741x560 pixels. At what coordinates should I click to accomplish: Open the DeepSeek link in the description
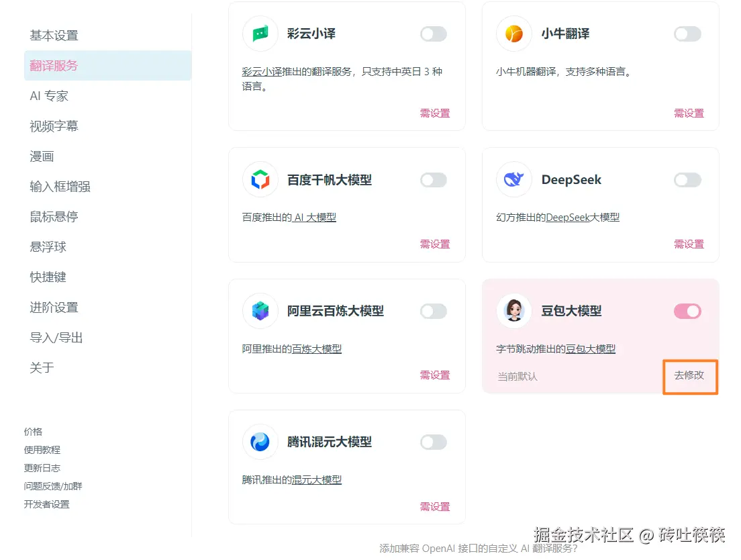(568, 218)
